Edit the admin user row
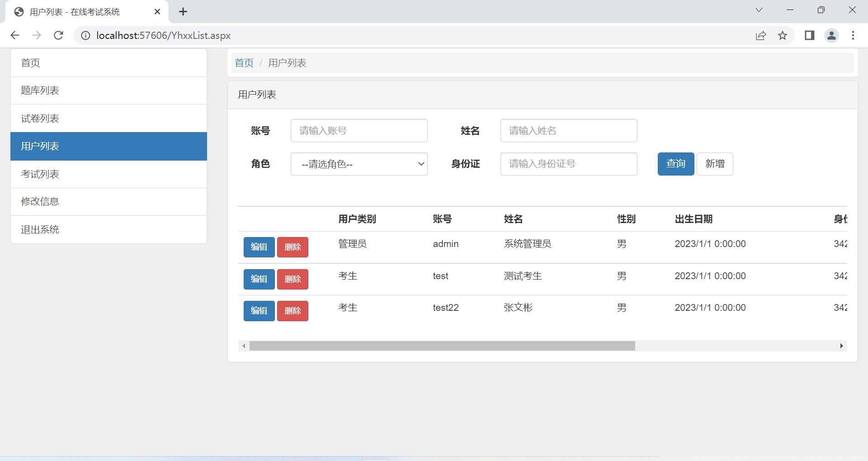The height and width of the screenshot is (461, 868). [259, 247]
